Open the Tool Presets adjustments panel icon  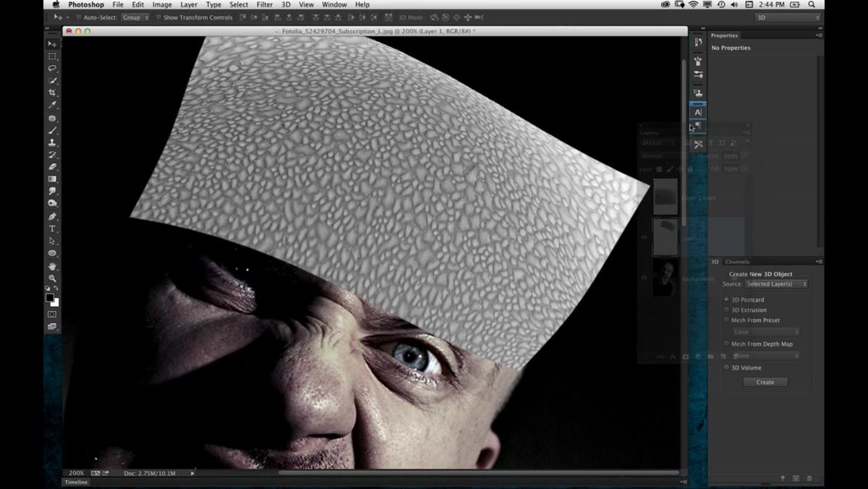(698, 75)
